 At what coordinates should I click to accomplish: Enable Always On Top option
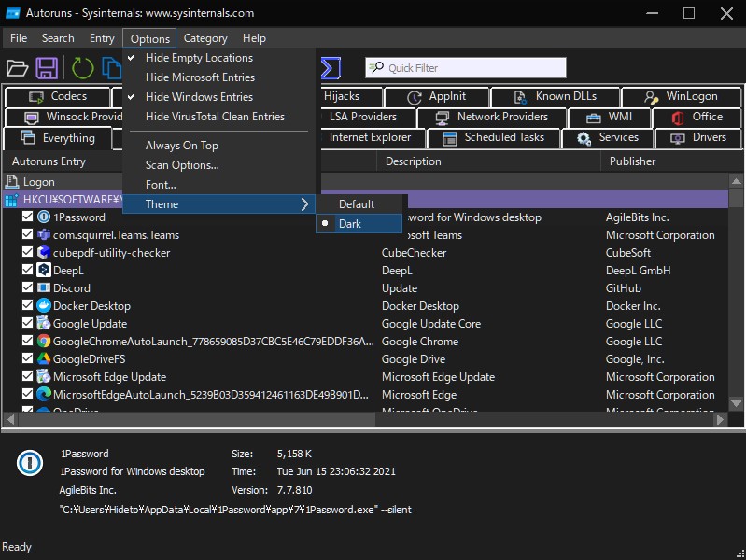[x=218, y=146]
